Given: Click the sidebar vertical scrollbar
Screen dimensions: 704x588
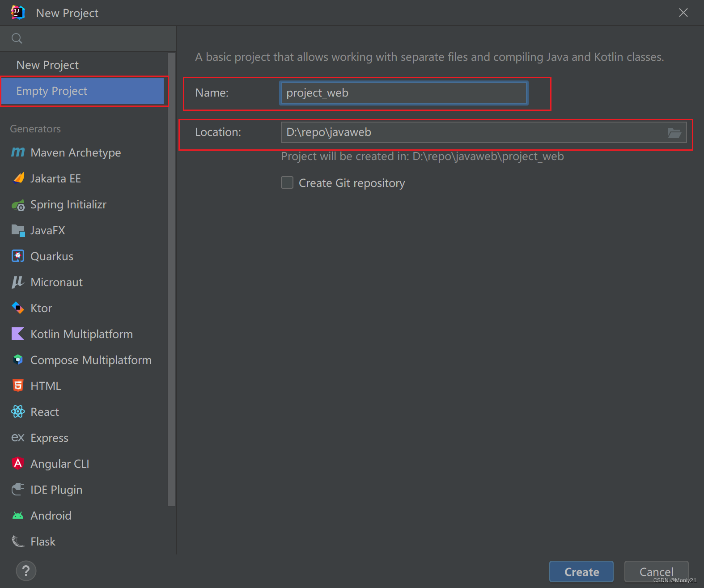Looking at the screenshot, I should click(172, 279).
